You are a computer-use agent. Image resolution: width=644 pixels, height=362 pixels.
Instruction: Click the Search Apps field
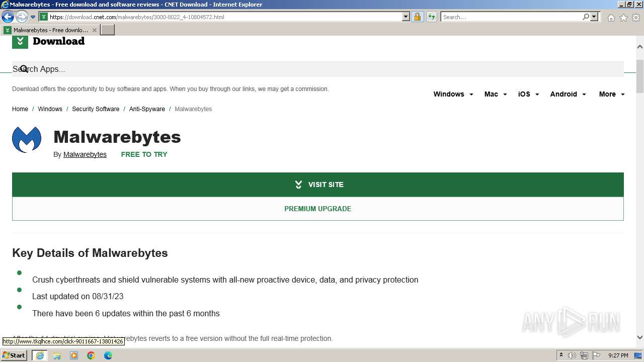318,69
